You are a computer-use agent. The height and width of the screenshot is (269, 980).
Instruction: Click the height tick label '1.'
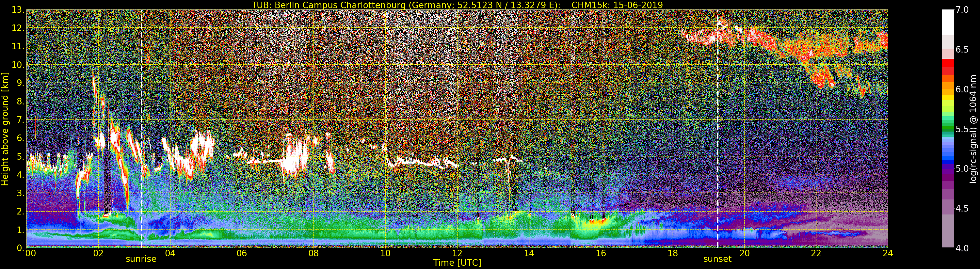21,229
